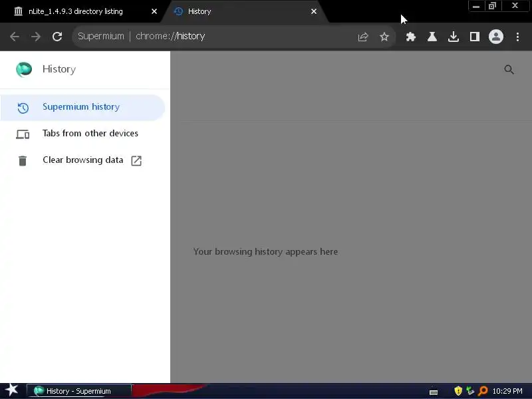Open the Start menu star button
This screenshot has width=532, height=399.
(11, 390)
